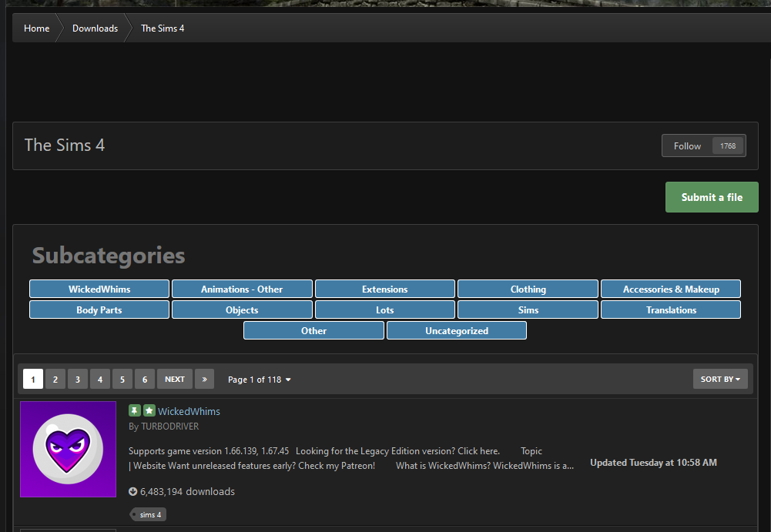Browse the Objects subcategory
771x532 pixels.
coord(242,309)
